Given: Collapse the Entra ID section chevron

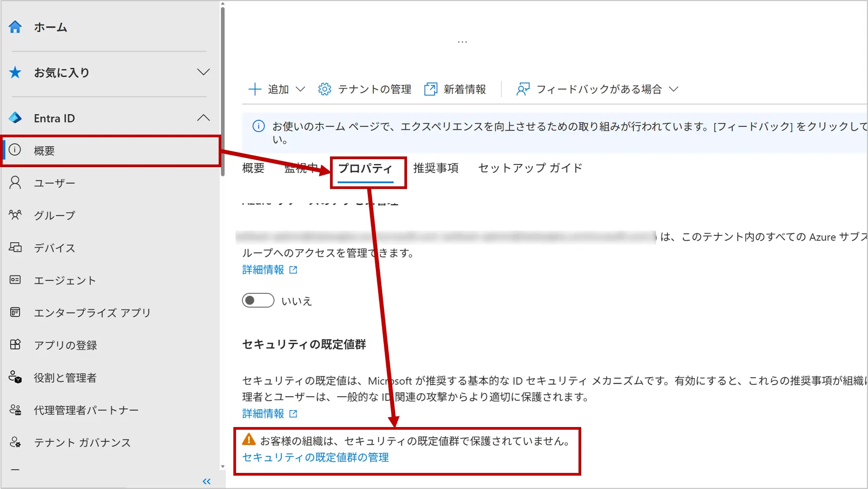Looking at the screenshot, I should coord(204,118).
